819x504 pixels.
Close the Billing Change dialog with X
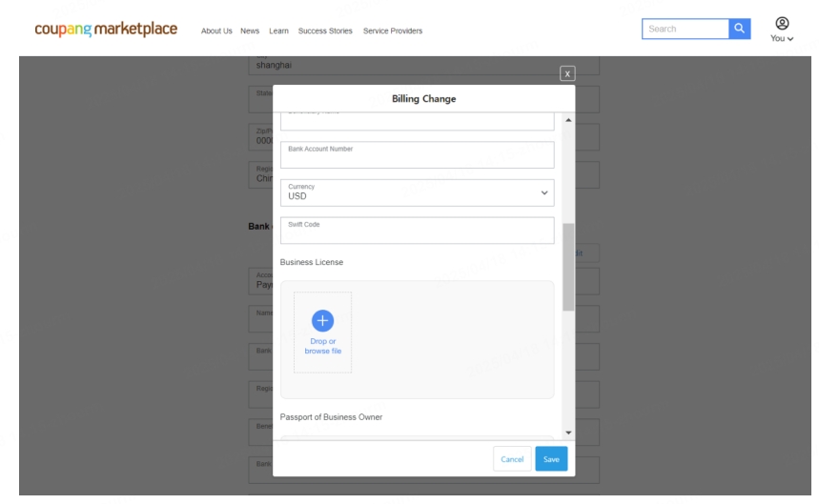point(567,73)
